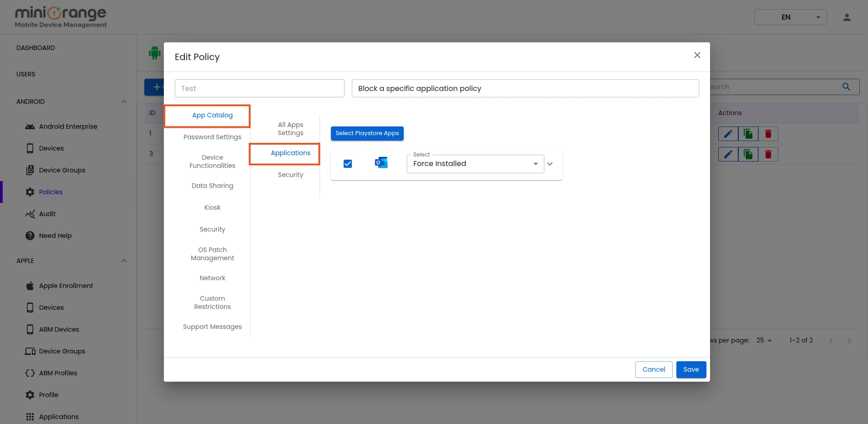The height and width of the screenshot is (424, 868).
Task: Collapse the ANDROID sidebar section
Action: tap(123, 101)
